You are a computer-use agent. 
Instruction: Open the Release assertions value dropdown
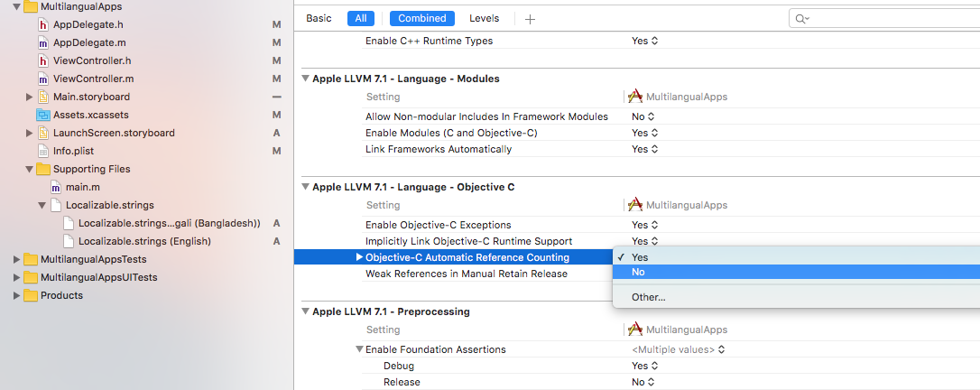pyautogui.click(x=643, y=382)
